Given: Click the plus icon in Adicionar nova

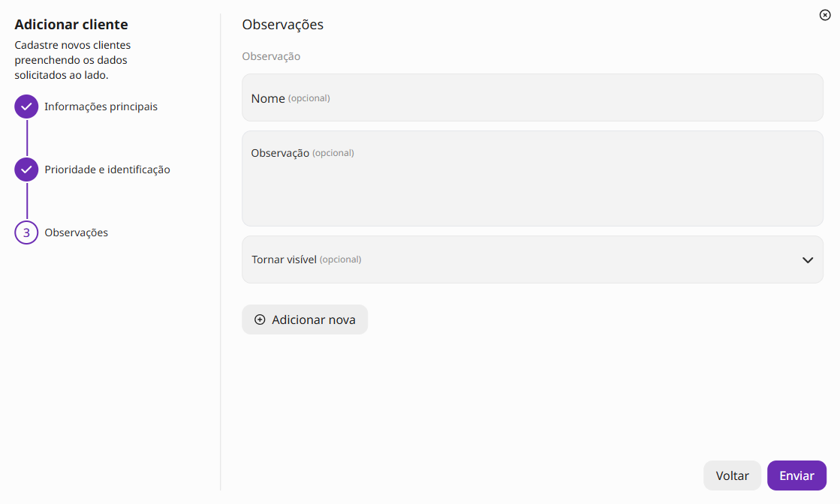Looking at the screenshot, I should click(x=260, y=319).
